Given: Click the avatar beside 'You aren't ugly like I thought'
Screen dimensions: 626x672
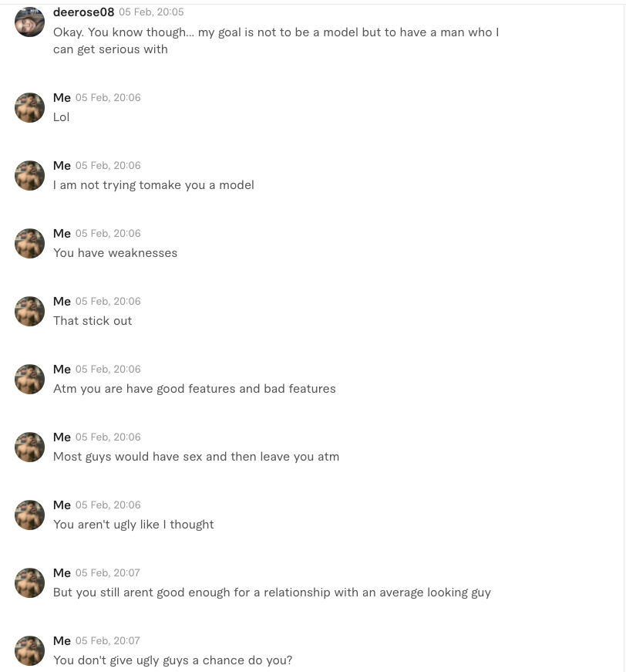Looking at the screenshot, I should (29, 515).
